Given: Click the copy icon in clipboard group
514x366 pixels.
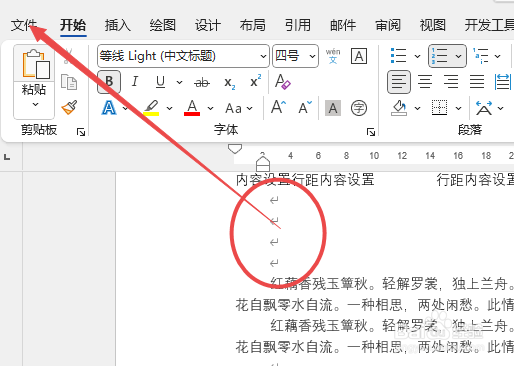Looking at the screenshot, I should [69, 82].
